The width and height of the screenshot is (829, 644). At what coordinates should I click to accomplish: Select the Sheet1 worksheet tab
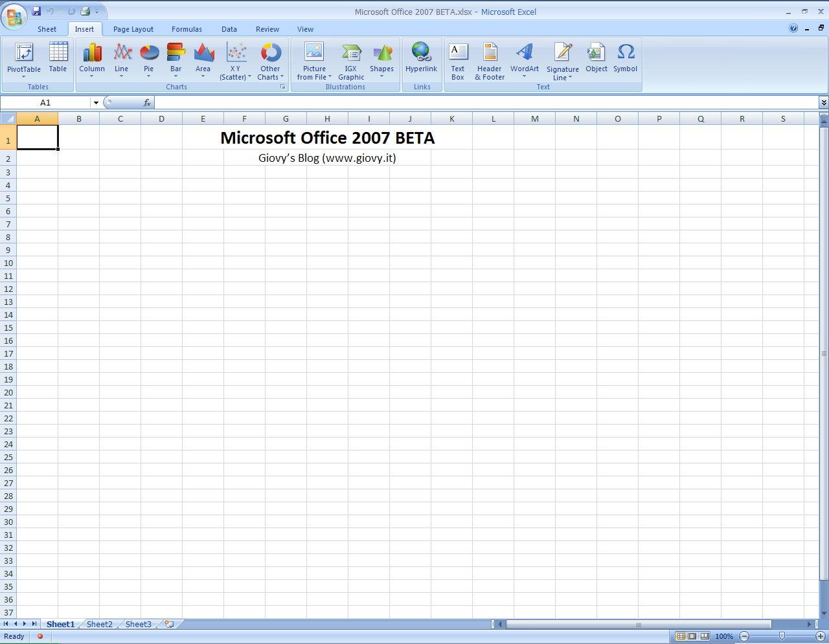[x=60, y=624]
